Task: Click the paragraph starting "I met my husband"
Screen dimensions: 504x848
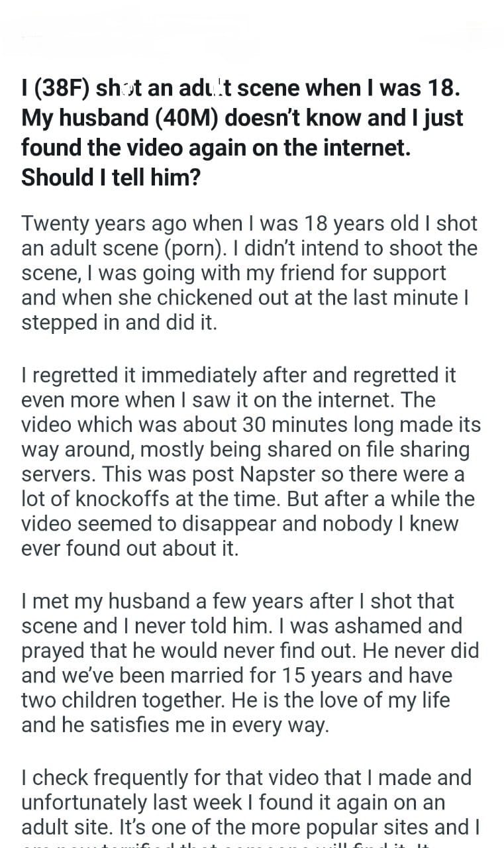Action: click(250, 662)
